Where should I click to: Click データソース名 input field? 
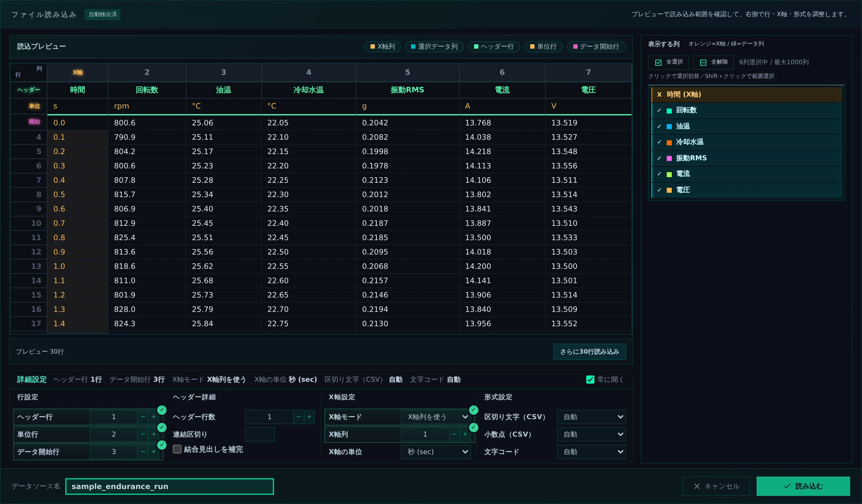tap(169, 486)
